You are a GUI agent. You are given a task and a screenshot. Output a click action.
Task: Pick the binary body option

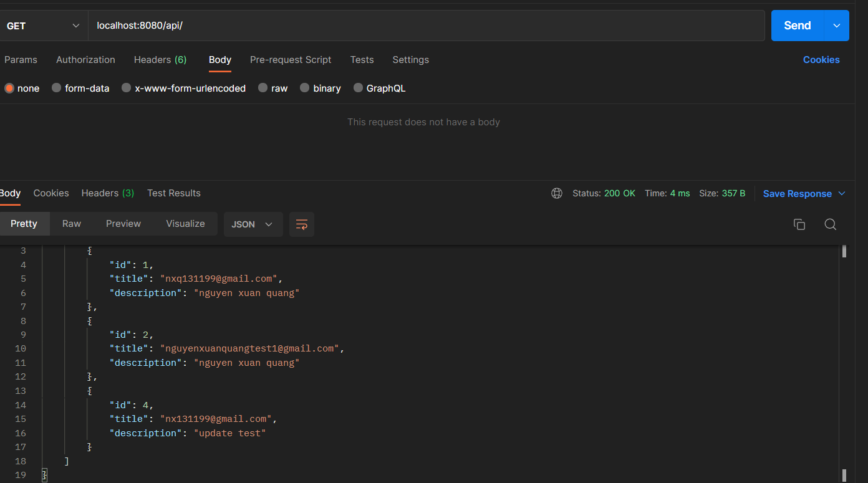click(x=305, y=88)
